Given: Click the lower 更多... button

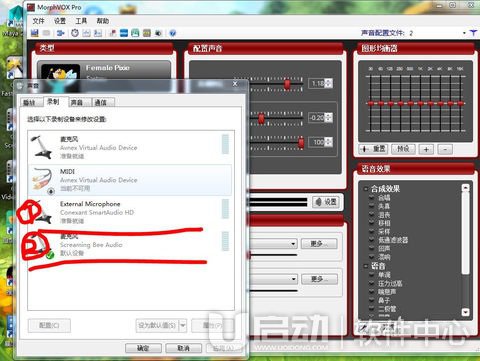Looking at the screenshot, I should (x=319, y=279).
